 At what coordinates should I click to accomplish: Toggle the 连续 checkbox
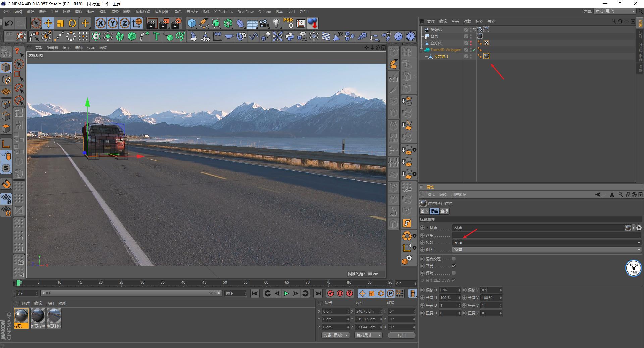click(x=454, y=273)
